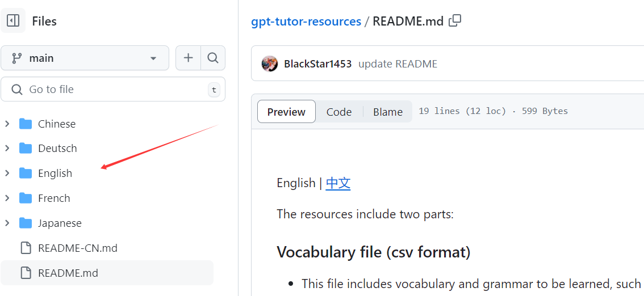Select README.md in the file tree
The height and width of the screenshot is (296, 644).
tap(68, 273)
